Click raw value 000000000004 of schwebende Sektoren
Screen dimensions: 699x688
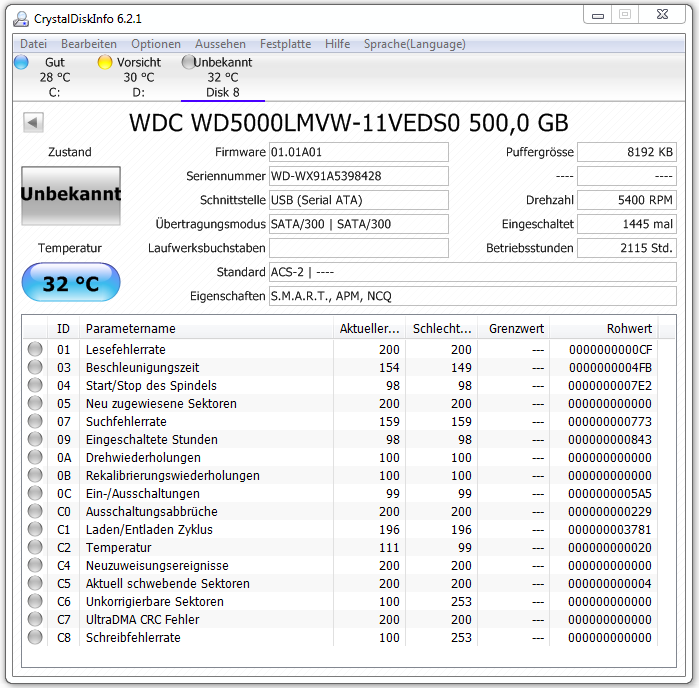click(x=610, y=584)
